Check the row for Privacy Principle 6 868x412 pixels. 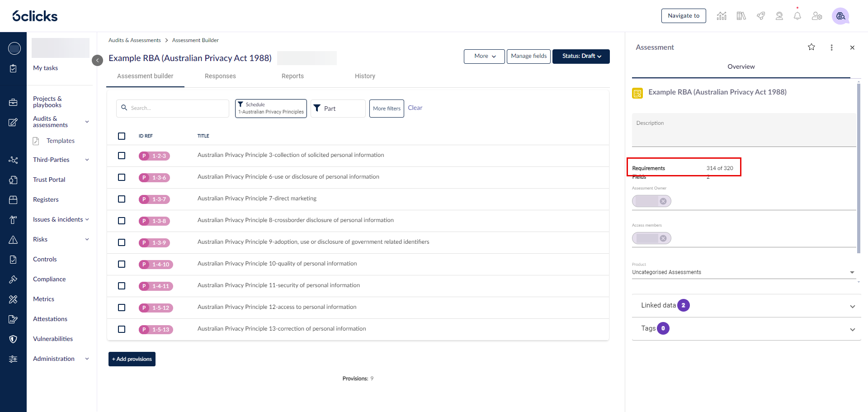click(x=122, y=177)
